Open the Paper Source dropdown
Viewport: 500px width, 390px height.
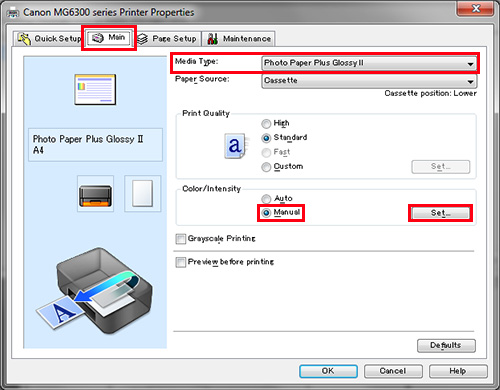pos(369,81)
